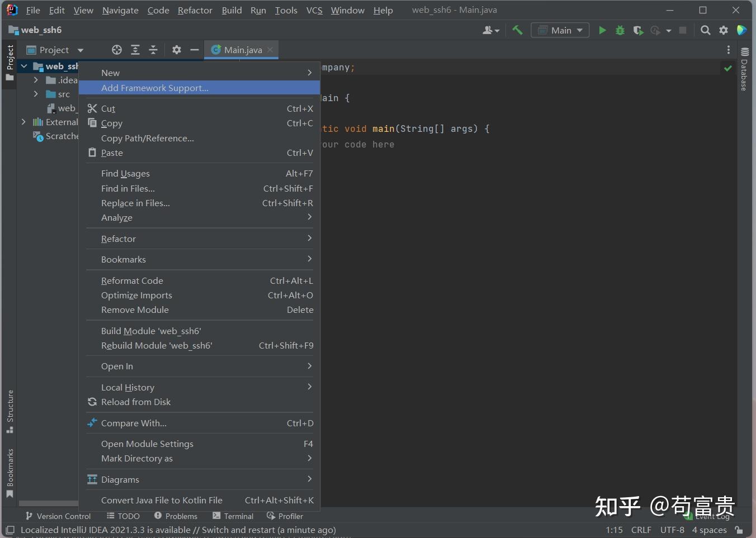Select Reformat Code in the context menu
The height and width of the screenshot is (538, 756).
pos(132,280)
